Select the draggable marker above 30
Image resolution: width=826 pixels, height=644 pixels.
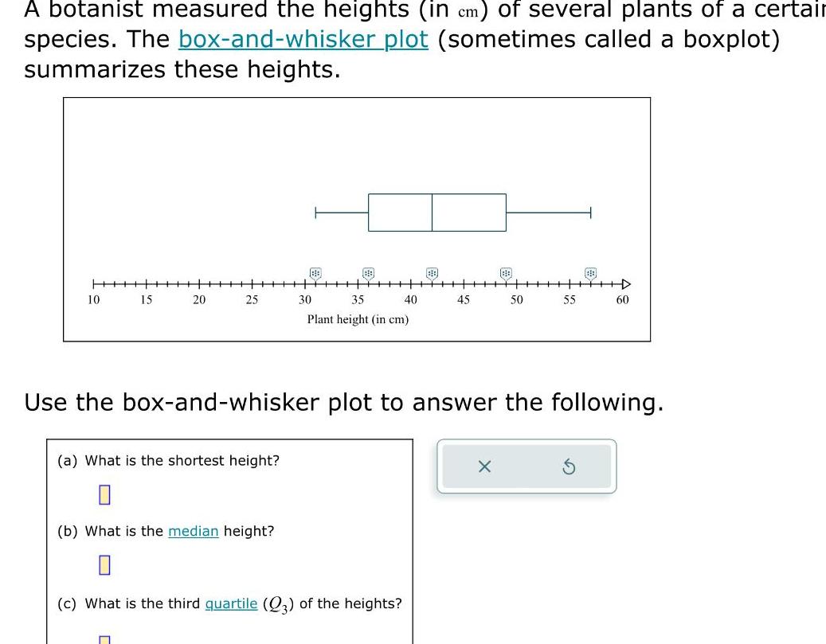coord(316,272)
